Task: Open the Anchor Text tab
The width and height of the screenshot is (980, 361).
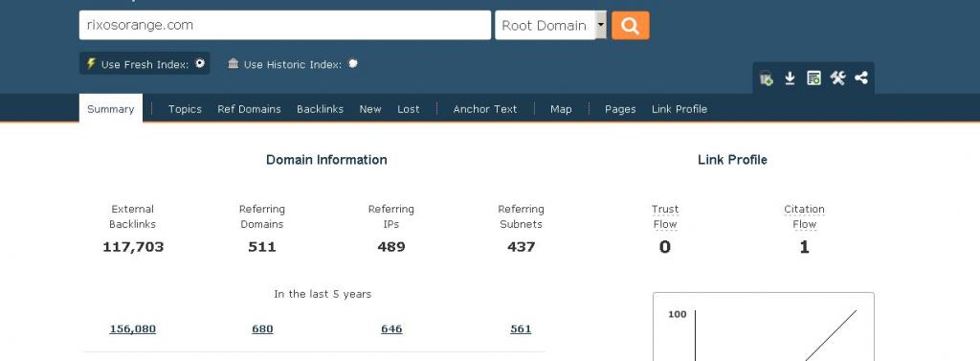Action: 485,109
